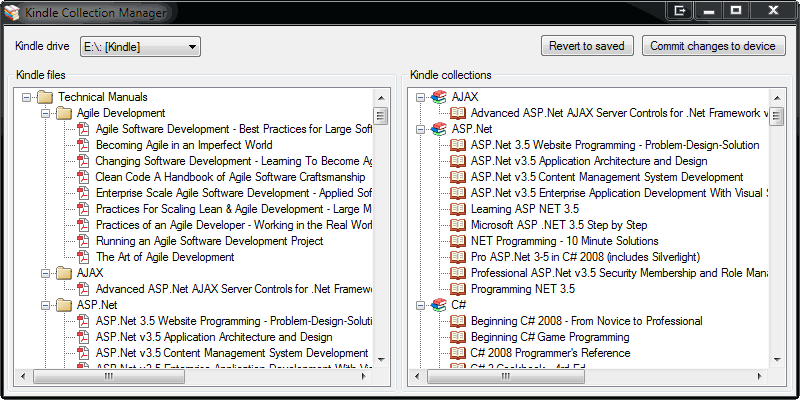Collapse the Agile Development folder node
This screenshot has width=800, height=400.
(x=45, y=113)
